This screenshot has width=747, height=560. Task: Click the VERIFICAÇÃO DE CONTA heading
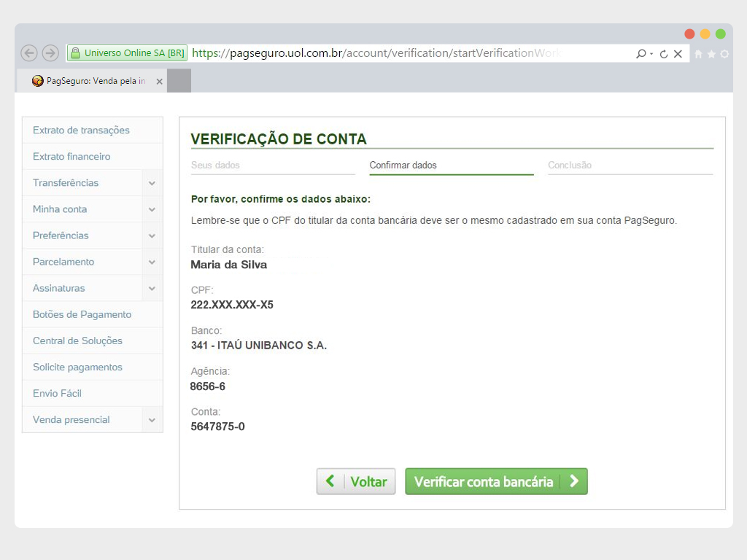[279, 139]
